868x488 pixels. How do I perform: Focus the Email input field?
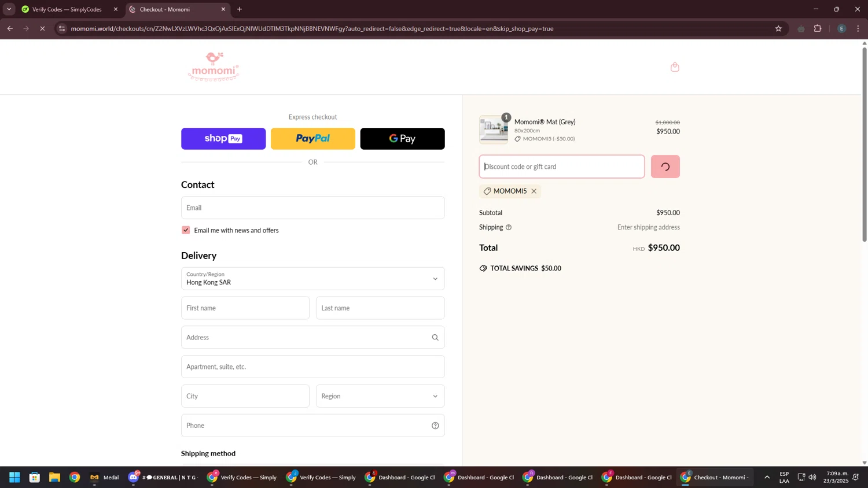(313, 208)
